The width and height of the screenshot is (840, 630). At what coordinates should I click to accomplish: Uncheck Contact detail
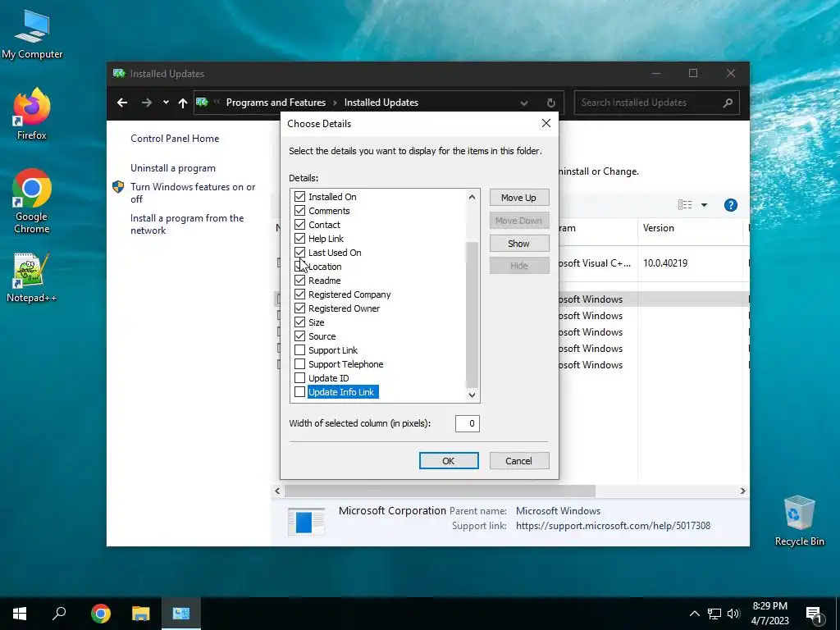300,225
